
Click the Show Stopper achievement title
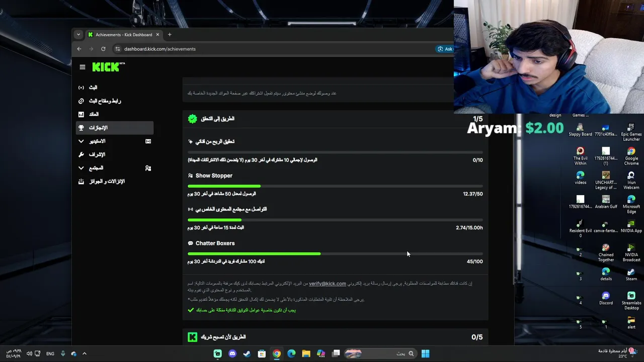coord(214,175)
